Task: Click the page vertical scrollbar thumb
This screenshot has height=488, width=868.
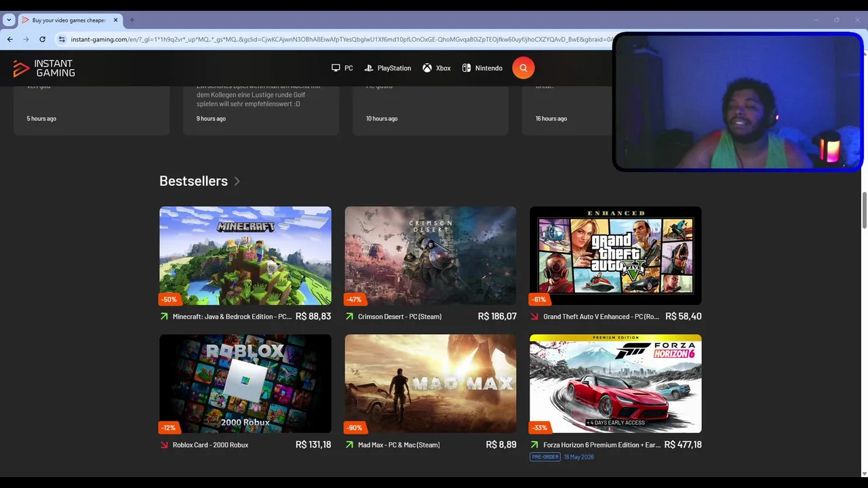Action: (864, 211)
